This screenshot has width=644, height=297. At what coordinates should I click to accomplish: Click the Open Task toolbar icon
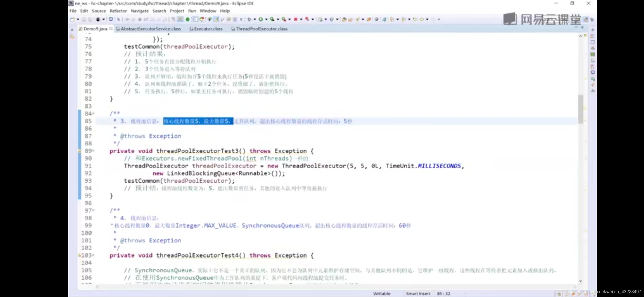(351, 19)
